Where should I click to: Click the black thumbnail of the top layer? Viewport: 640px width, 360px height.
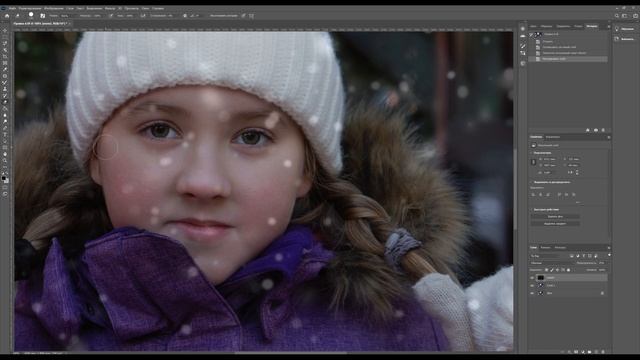[x=541, y=278]
